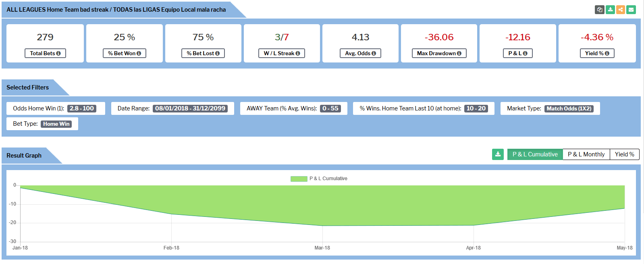This screenshot has width=644, height=264.
Task: Click the 25 % bet won value
Action: click(125, 37)
